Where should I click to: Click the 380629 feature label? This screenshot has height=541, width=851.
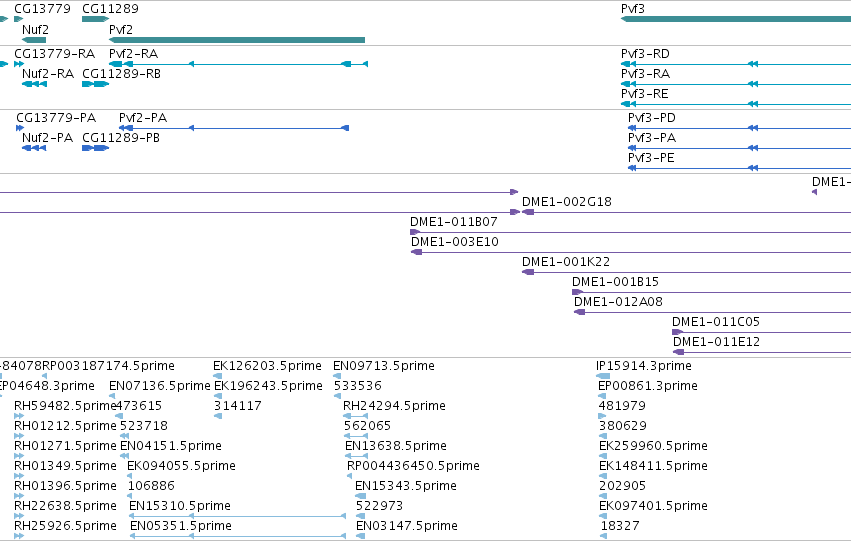tap(623, 427)
